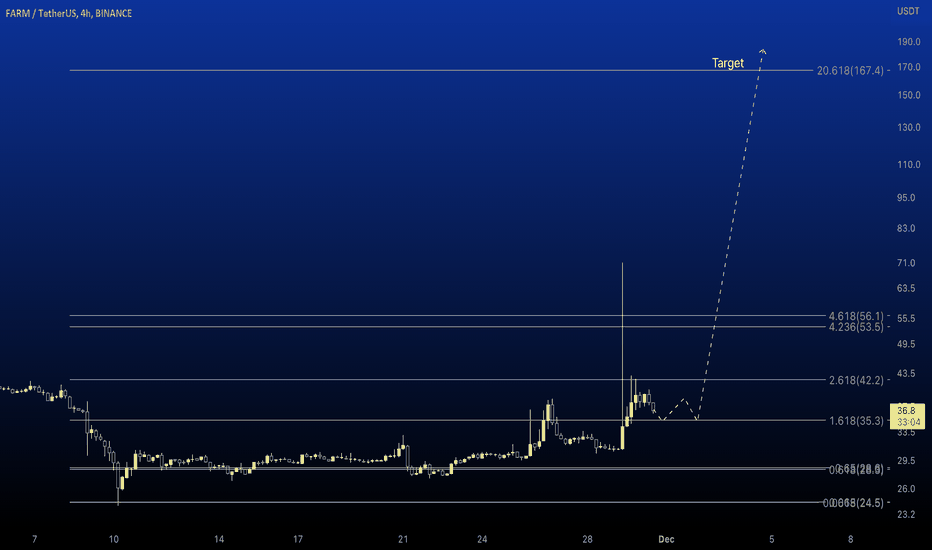Click the FARM / TetherUS, 4h, BINANCE title

[69, 13]
